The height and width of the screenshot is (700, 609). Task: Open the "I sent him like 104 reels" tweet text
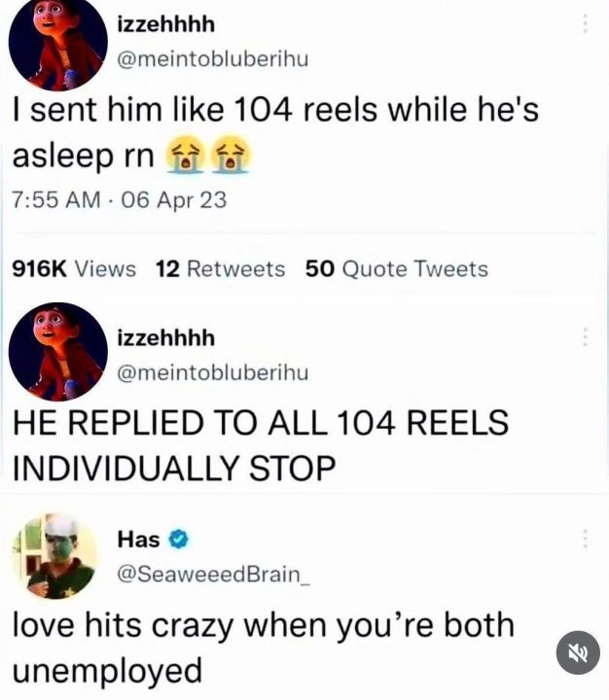click(x=275, y=133)
